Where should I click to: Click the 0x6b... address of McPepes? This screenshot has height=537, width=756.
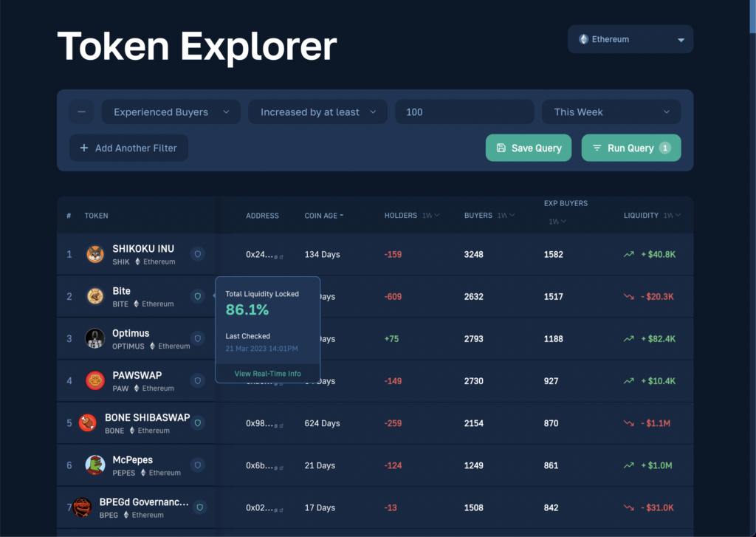point(259,465)
